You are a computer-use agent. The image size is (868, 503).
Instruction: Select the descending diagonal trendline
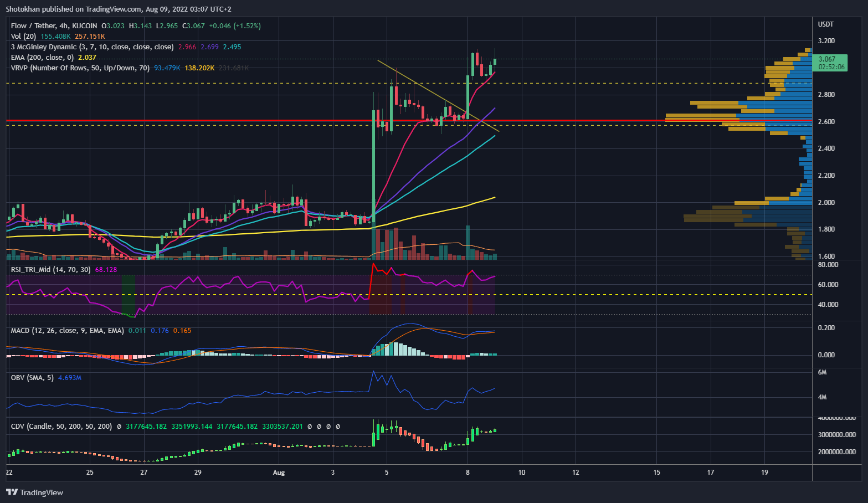438,95
